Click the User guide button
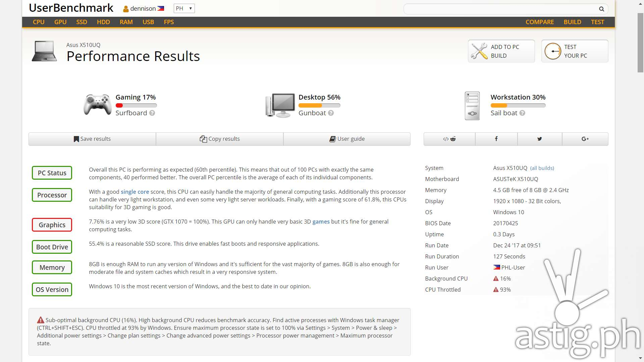This screenshot has height=362, width=644. (x=347, y=139)
